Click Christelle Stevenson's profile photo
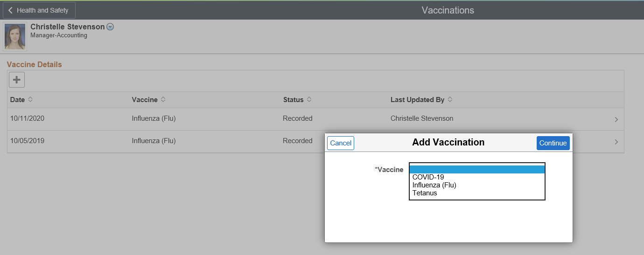 click(15, 37)
